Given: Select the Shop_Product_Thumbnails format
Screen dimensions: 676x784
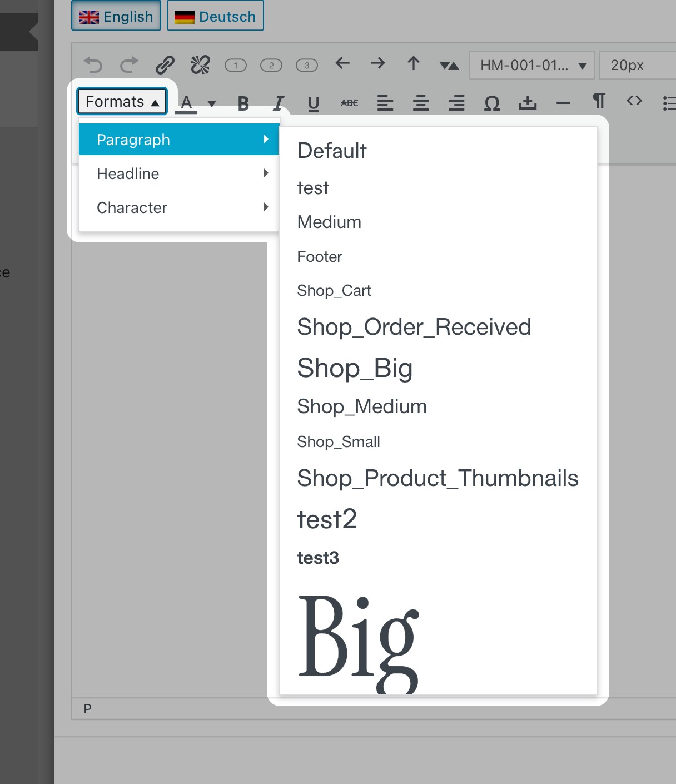Looking at the screenshot, I should (438, 478).
